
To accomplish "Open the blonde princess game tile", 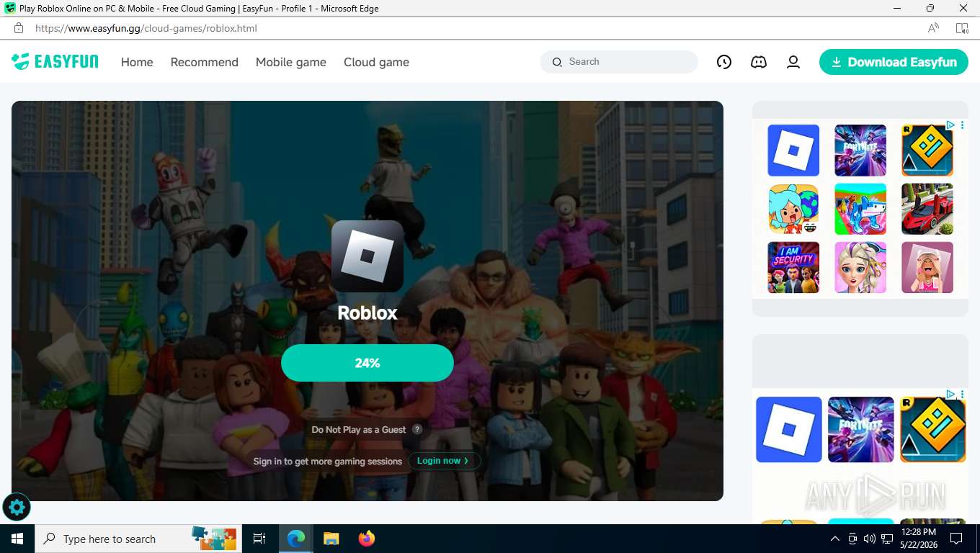I will (860, 267).
